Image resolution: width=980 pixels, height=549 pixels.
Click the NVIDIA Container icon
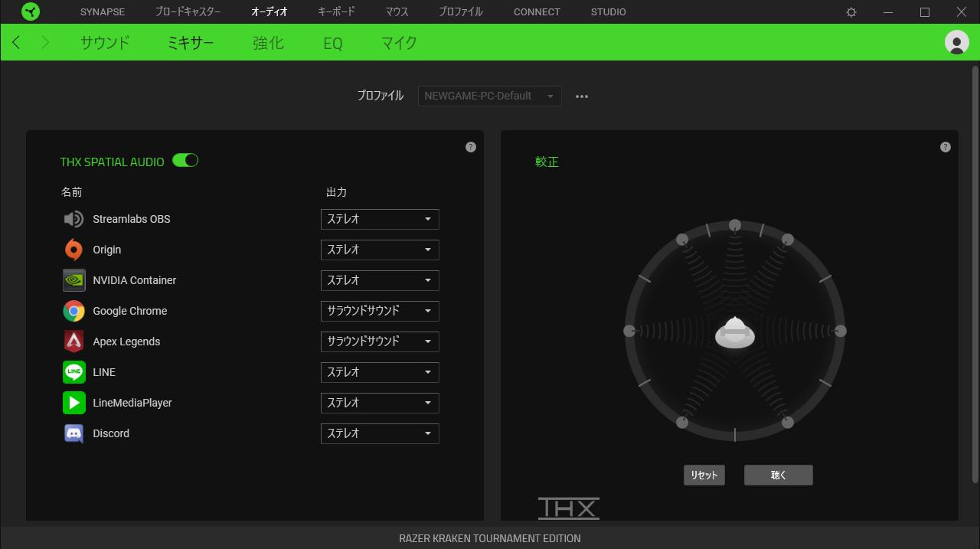[x=73, y=280]
